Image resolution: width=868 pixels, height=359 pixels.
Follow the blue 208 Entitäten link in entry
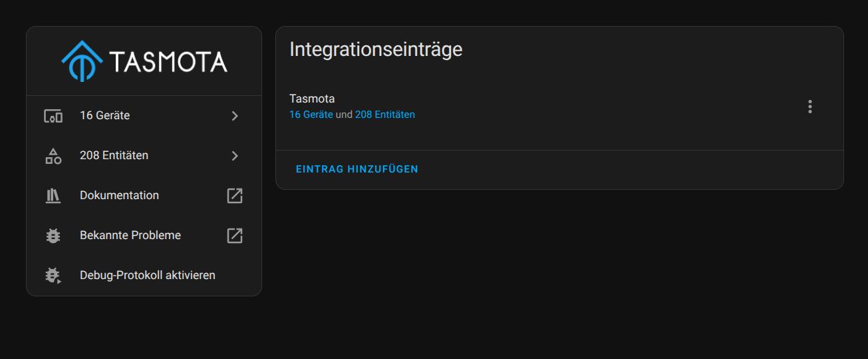[x=385, y=115]
